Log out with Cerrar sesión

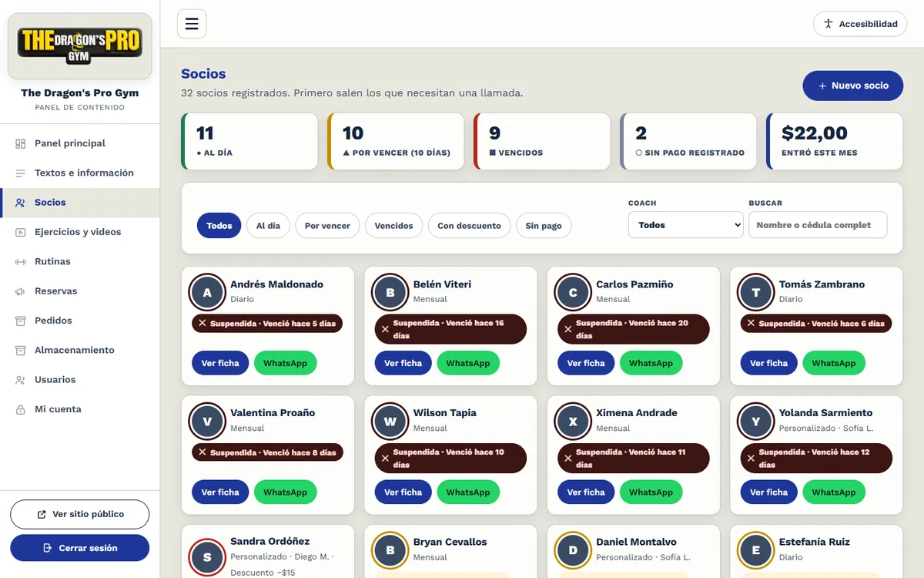(80, 548)
